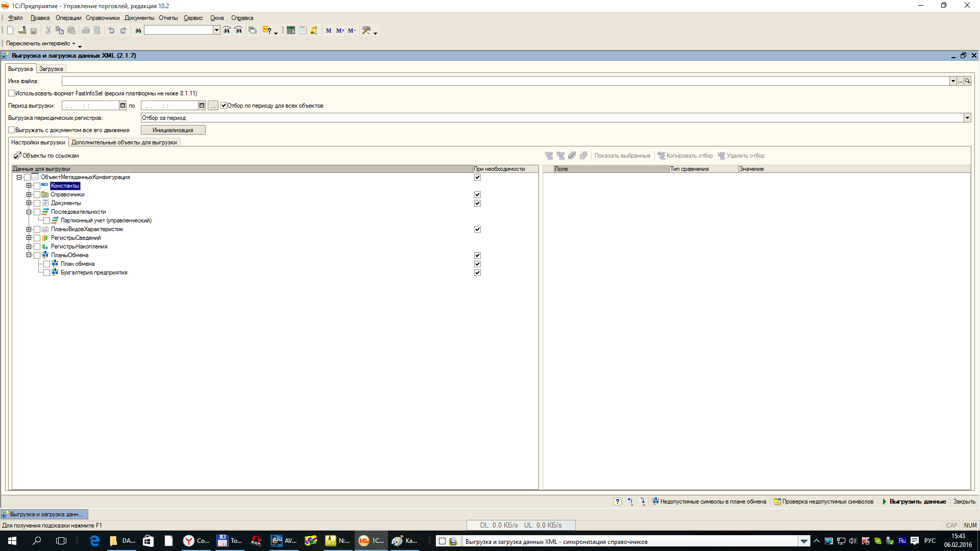
Task: Click Недопустимые символы в плане обмена
Action: pyautogui.click(x=709, y=502)
